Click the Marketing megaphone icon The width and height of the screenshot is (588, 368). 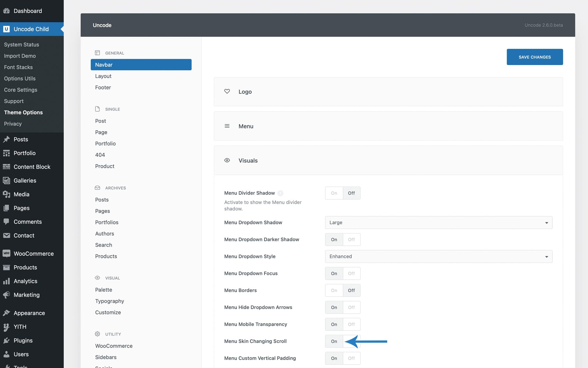(6, 295)
